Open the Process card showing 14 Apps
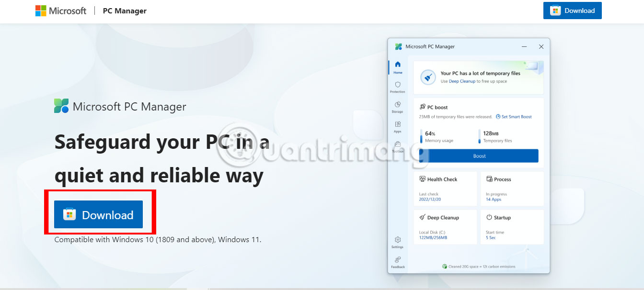This screenshot has width=644, height=290. click(512, 189)
